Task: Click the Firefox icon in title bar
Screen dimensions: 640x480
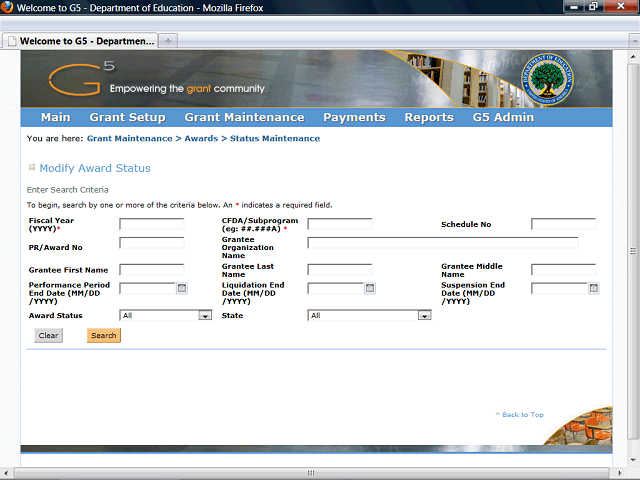Action: [x=7, y=7]
